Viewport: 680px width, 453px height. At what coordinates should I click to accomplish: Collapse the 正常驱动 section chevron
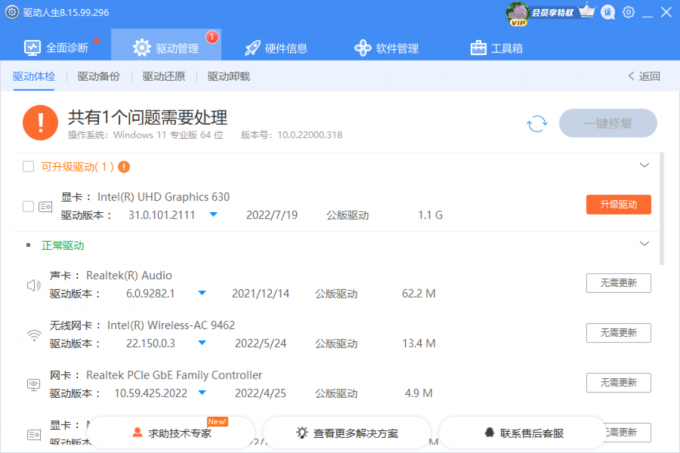(x=644, y=244)
